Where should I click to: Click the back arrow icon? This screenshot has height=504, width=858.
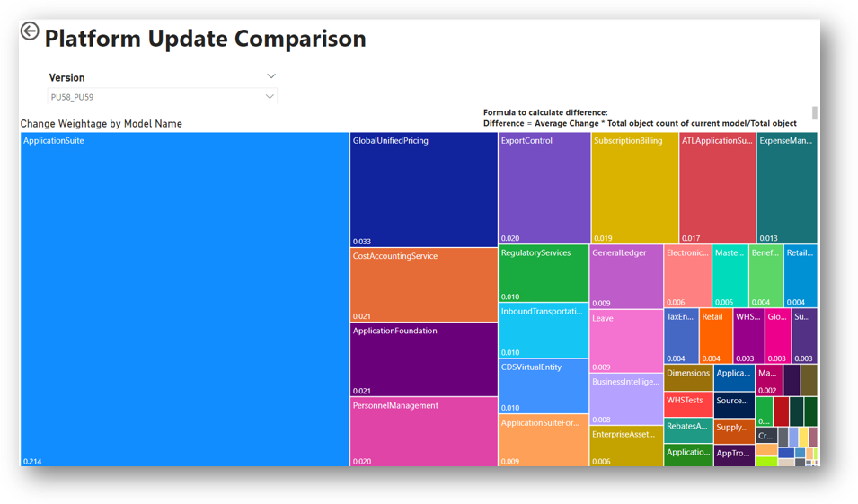(x=30, y=32)
